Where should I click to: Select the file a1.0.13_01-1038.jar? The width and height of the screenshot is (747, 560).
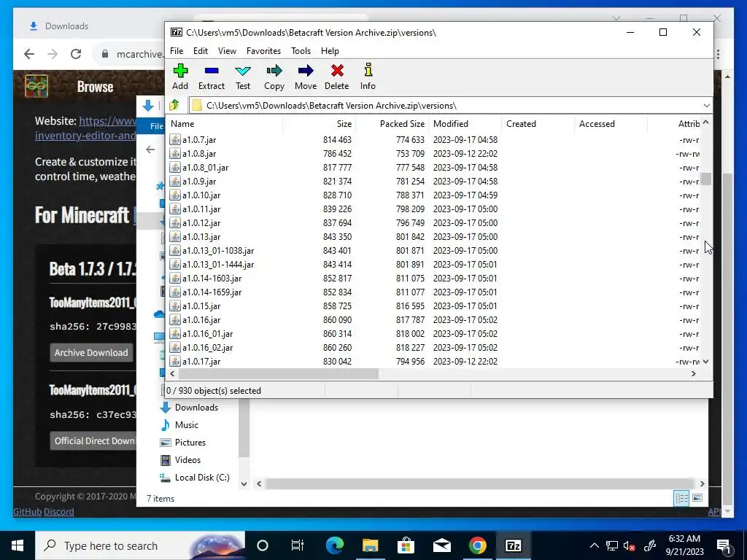[217, 251]
